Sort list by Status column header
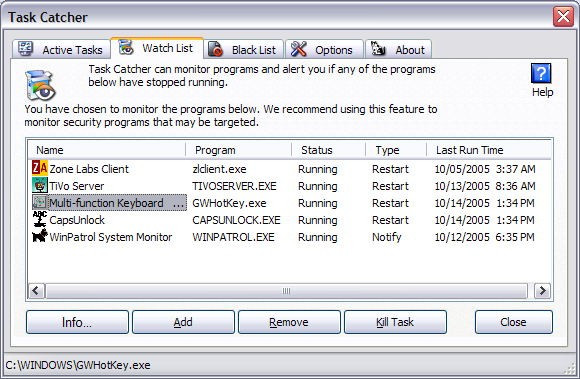 [329, 150]
